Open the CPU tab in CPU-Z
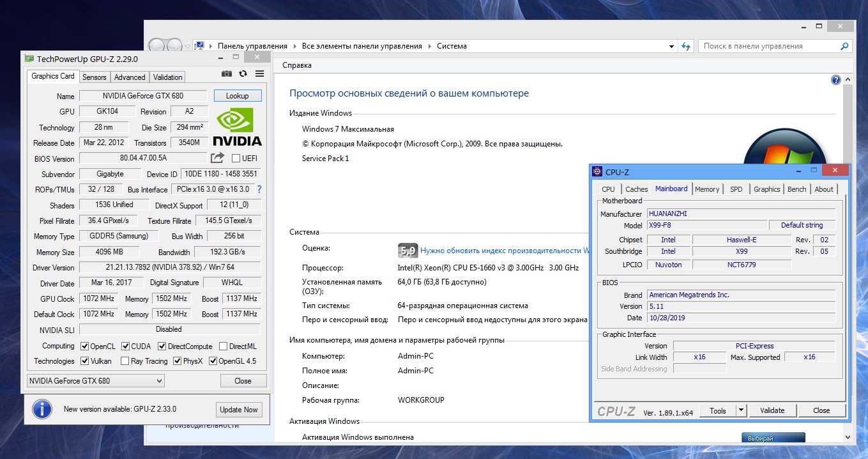 [608, 189]
